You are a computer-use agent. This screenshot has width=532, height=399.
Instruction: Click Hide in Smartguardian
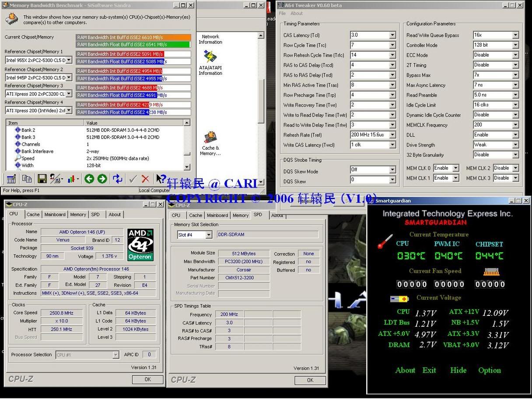click(458, 370)
